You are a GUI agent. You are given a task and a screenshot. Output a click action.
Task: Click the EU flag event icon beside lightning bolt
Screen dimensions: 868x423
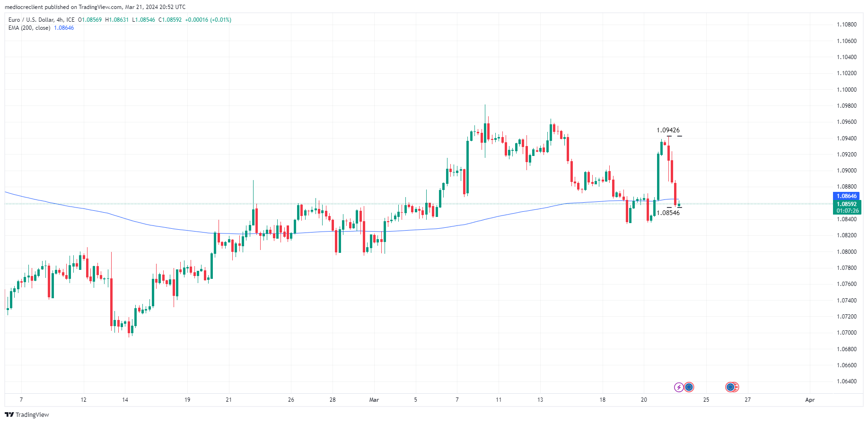pyautogui.click(x=689, y=388)
